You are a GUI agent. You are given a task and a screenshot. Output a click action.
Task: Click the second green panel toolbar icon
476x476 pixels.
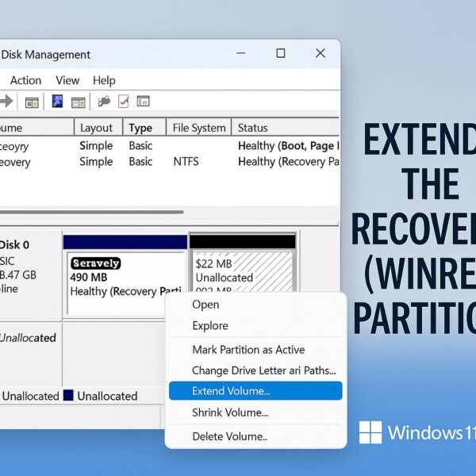[x=78, y=102]
